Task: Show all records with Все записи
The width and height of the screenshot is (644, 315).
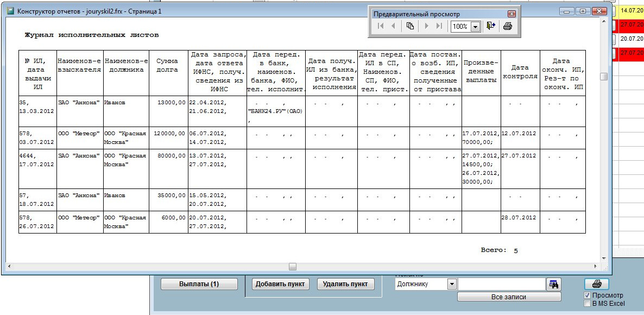Action: 509,297
